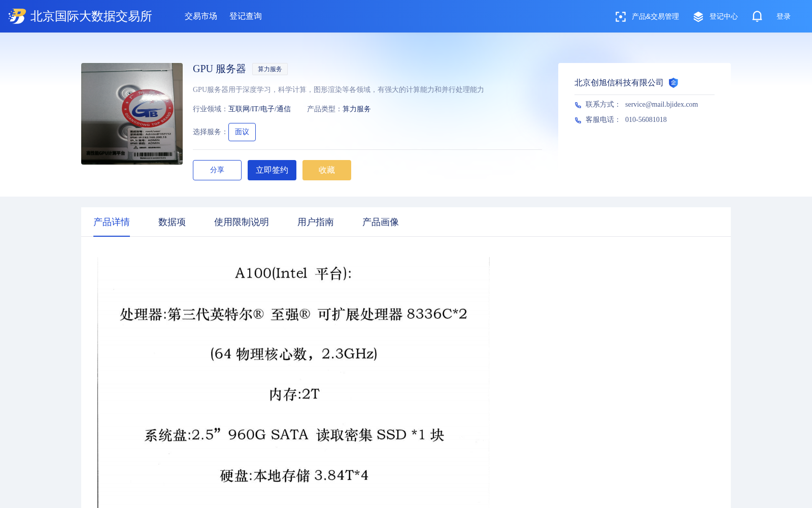Click the 系统盘 960G SATA SSD line
The width and height of the screenshot is (812, 508).
pos(294,435)
